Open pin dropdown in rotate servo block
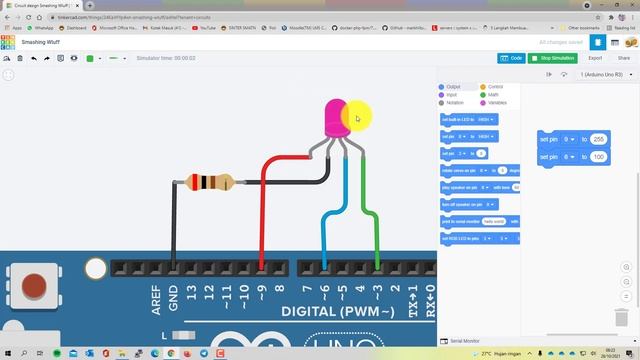 pyautogui.click(x=484, y=171)
